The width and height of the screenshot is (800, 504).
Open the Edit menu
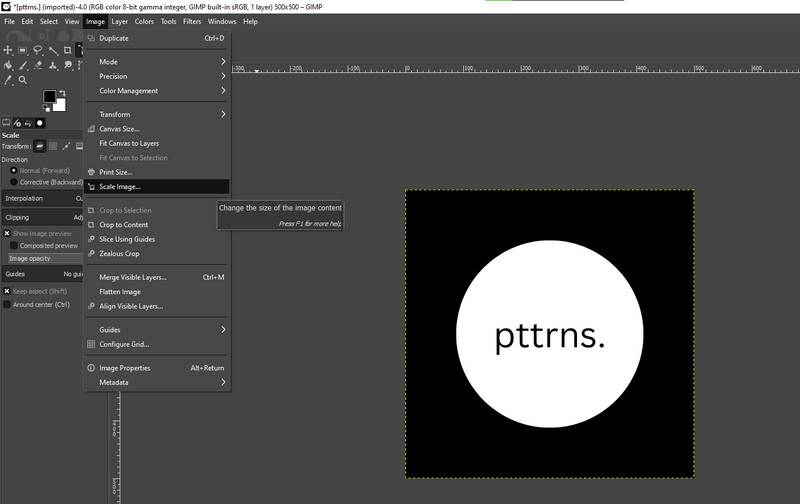point(27,21)
